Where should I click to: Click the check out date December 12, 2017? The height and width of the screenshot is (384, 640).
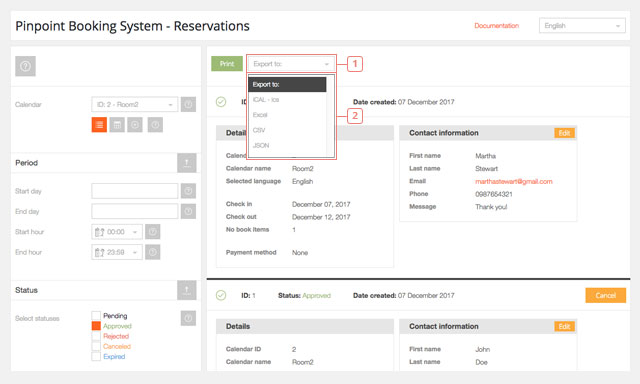[321, 217]
